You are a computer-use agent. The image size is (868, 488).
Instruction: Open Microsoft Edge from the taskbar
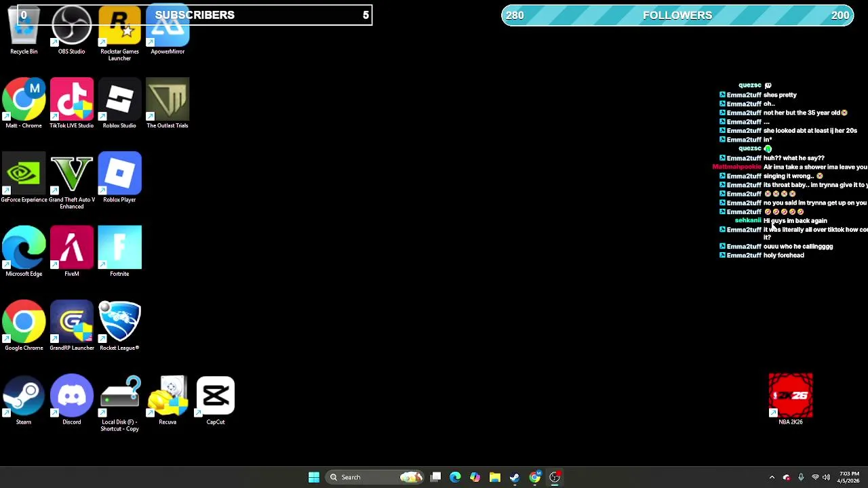(x=455, y=477)
